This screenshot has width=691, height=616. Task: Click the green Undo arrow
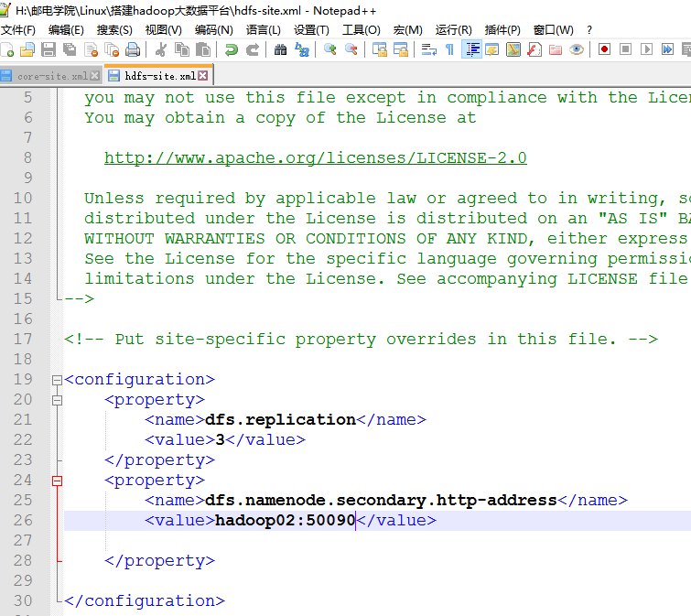click(231, 49)
